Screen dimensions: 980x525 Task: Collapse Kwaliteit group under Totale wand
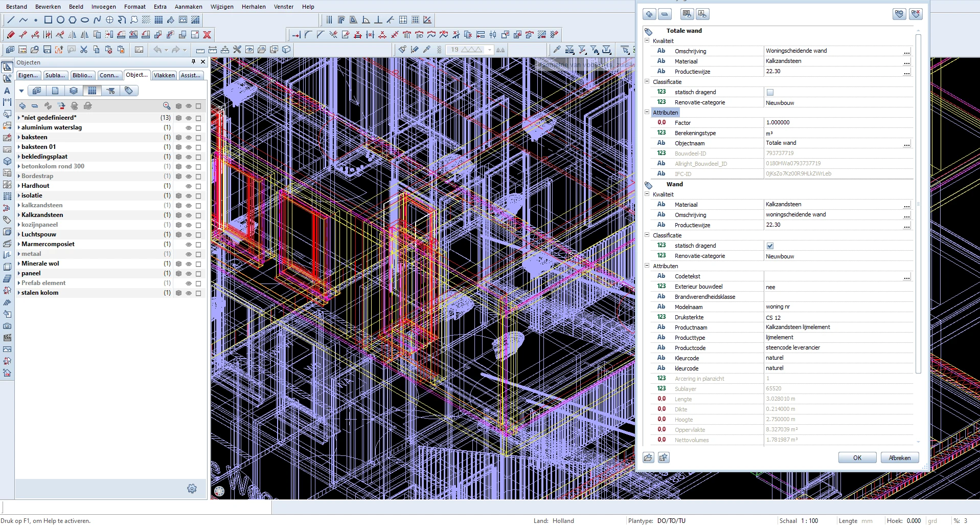pos(647,40)
